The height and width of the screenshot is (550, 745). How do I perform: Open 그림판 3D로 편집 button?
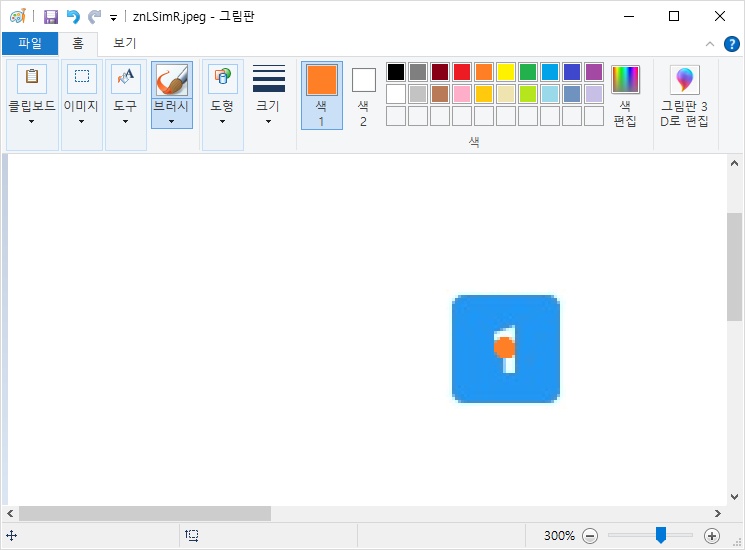click(684, 96)
